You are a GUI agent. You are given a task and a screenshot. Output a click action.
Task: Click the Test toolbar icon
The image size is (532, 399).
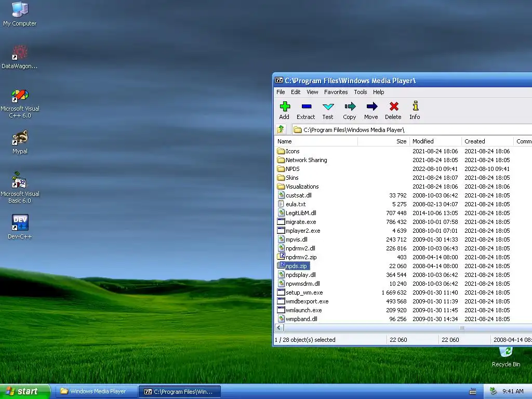[328, 107]
